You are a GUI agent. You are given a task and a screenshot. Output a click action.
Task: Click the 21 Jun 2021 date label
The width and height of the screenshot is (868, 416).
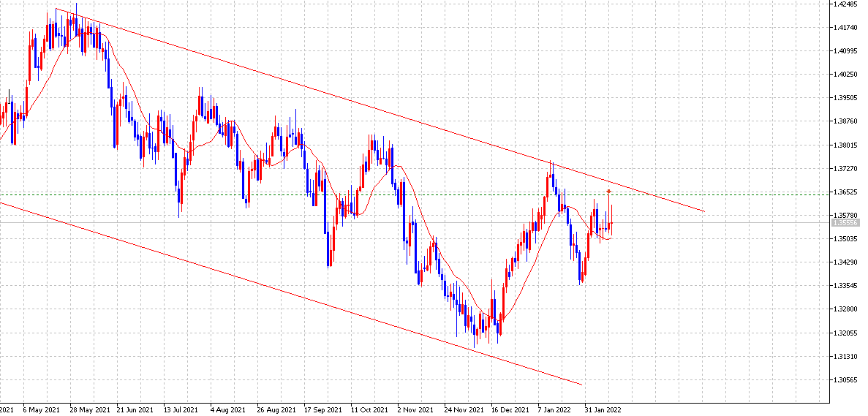coord(135,411)
